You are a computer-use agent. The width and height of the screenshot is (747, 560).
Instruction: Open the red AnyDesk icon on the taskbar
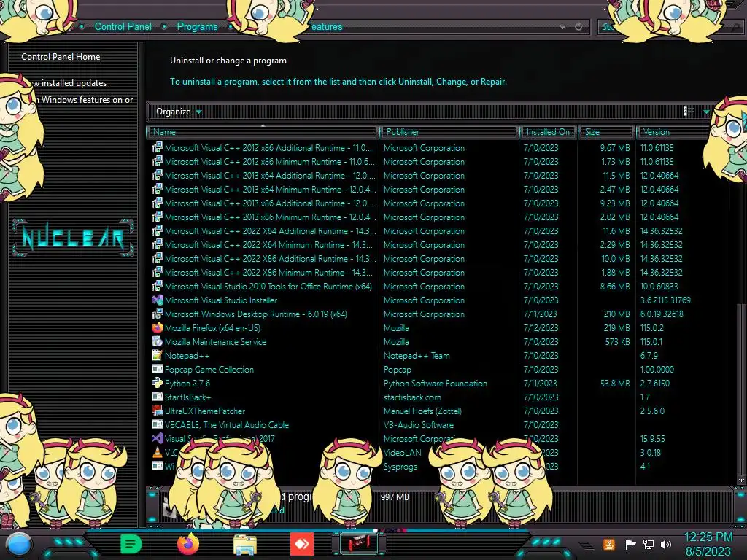[302, 544]
